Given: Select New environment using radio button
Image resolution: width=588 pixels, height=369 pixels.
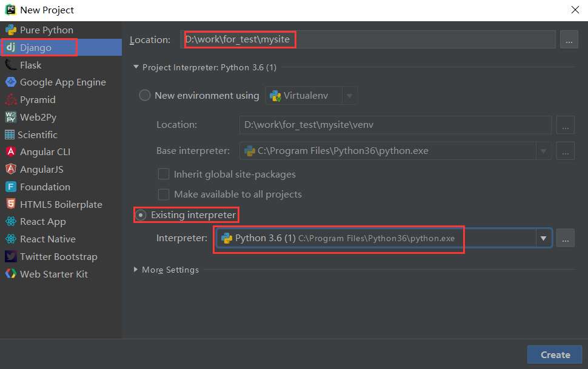Looking at the screenshot, I should tap(145, 95).
